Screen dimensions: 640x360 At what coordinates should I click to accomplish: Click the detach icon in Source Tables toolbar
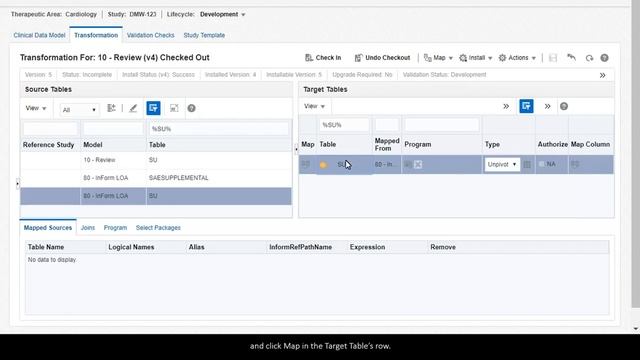point(174,108)
